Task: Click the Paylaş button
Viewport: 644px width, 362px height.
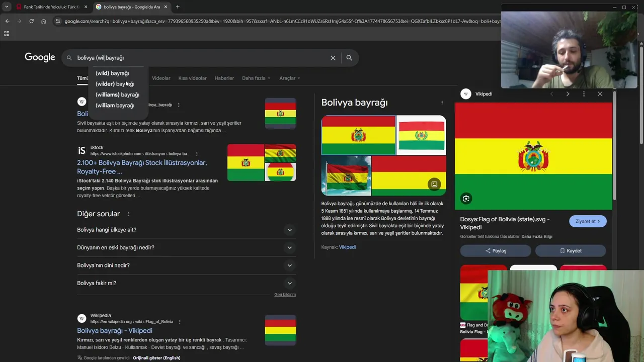Action: [496, 251]
